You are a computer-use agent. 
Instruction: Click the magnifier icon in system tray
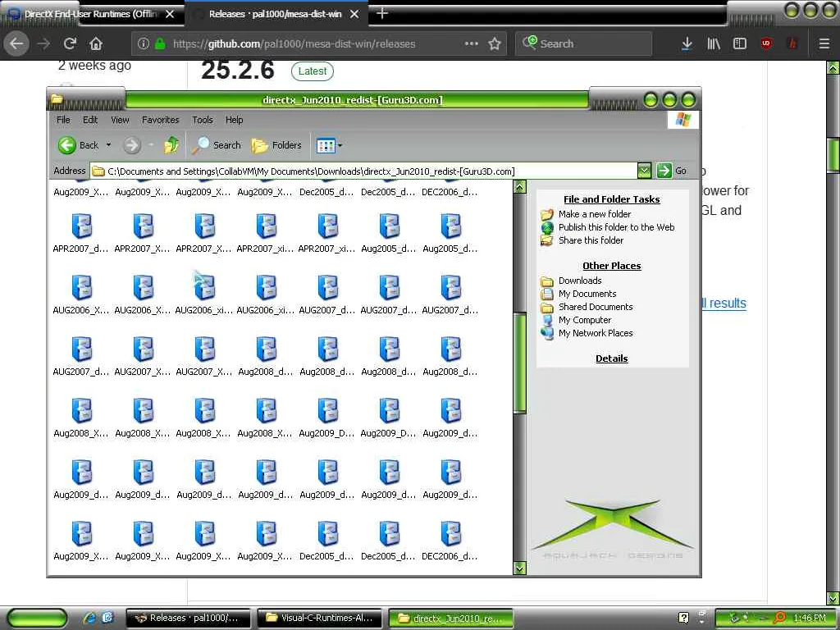point(779,618)
